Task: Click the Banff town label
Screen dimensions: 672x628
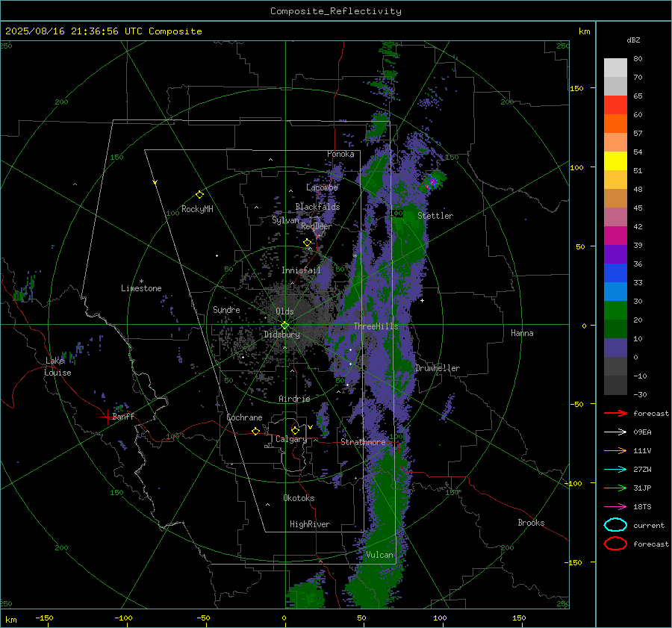Action: [x=123, y=416]
